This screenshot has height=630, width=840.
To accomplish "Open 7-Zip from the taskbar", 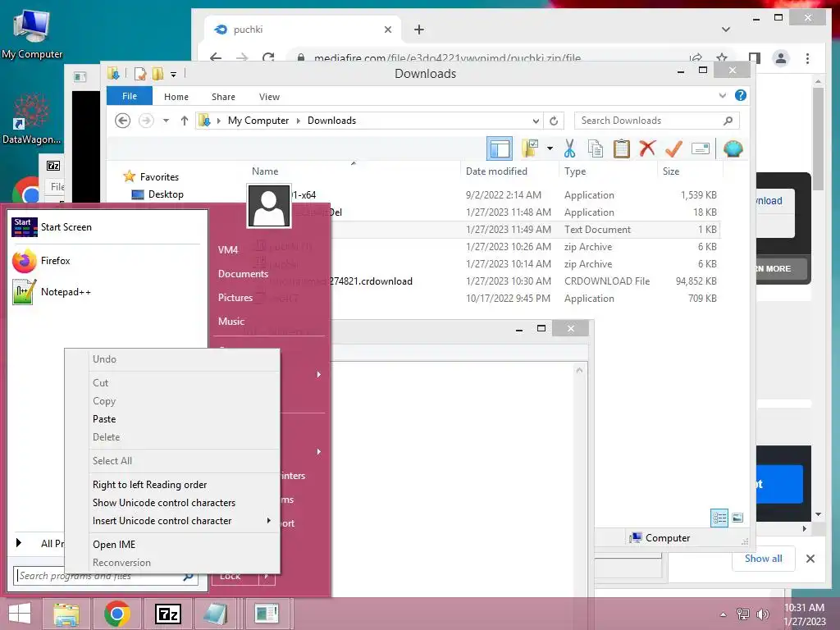I will click(167, 614).
